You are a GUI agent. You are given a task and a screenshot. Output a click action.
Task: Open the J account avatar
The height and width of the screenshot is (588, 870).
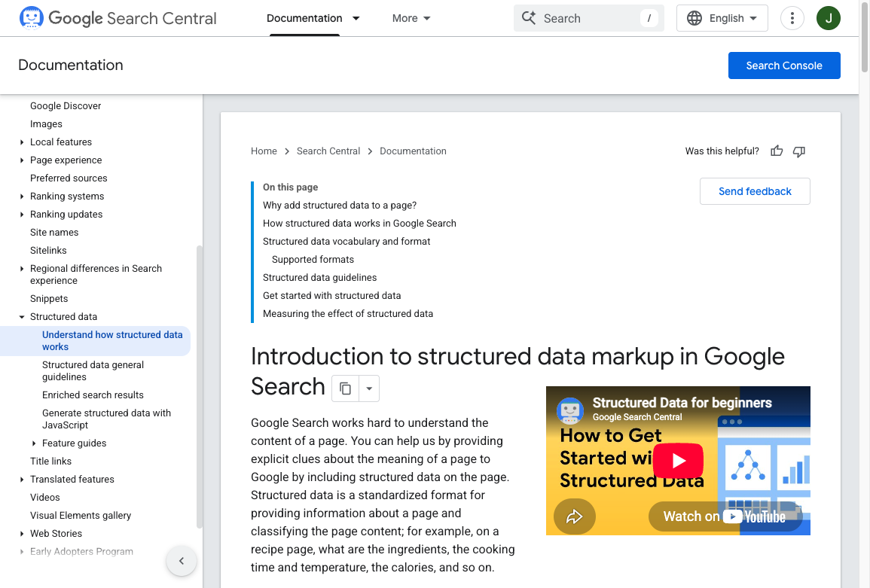tap(829, 18)
